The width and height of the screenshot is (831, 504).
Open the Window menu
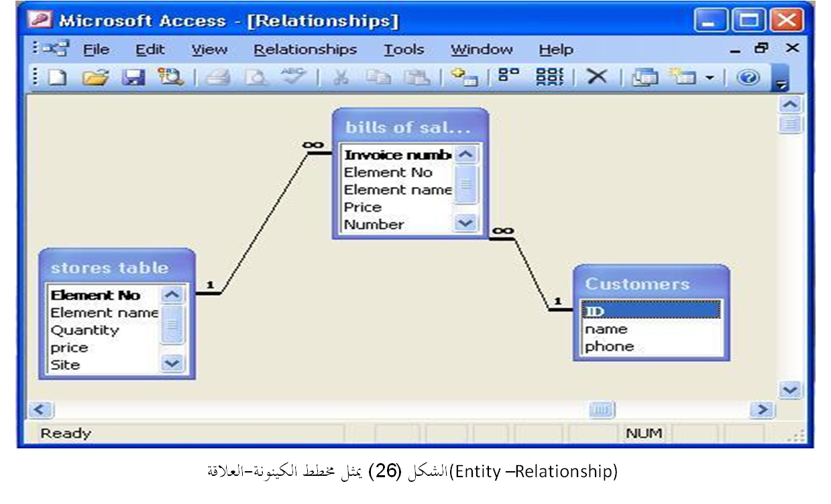[x=482, y=50]
